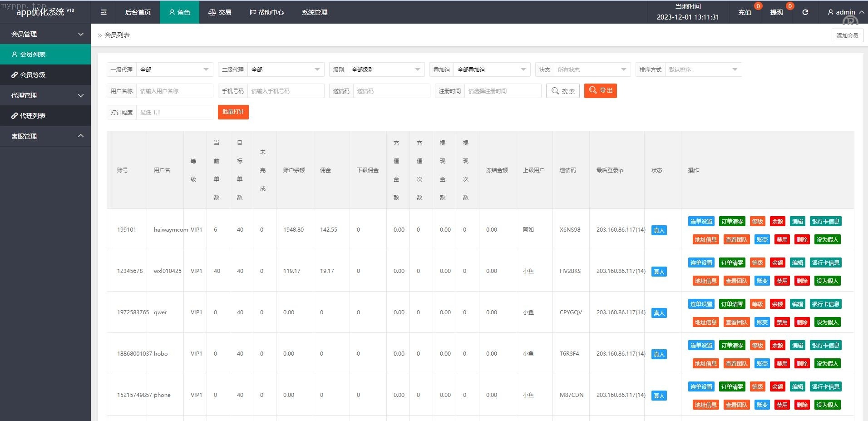Click the refresh icon in top bar

pyautogui.click(x=805, y=12)
